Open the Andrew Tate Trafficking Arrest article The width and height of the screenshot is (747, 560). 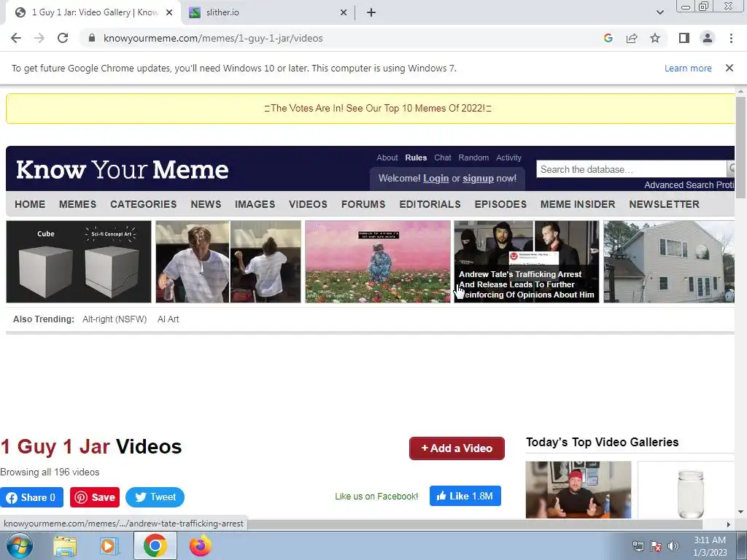click(527, 262)
